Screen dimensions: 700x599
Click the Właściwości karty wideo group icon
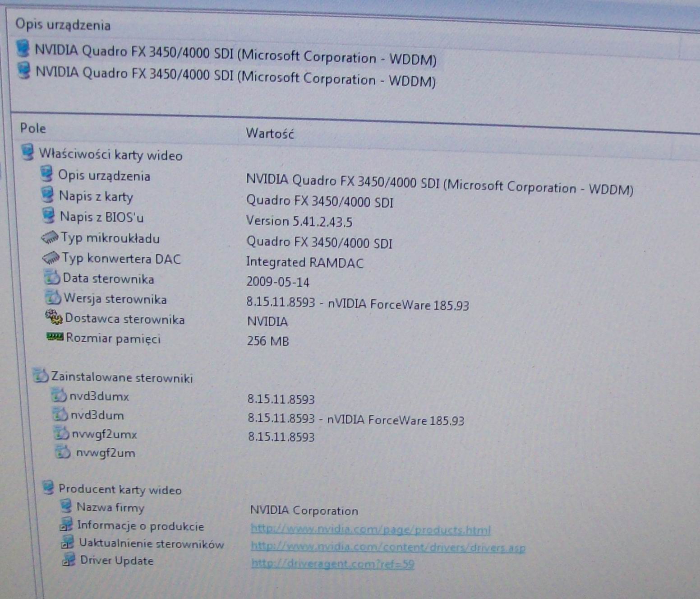[x=28, y=153]
